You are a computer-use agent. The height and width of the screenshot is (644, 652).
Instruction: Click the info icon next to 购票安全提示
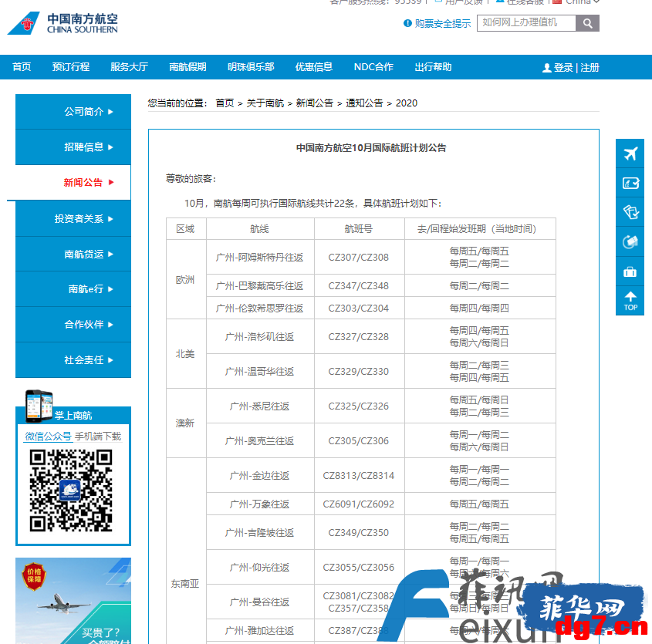pos(407,23)
